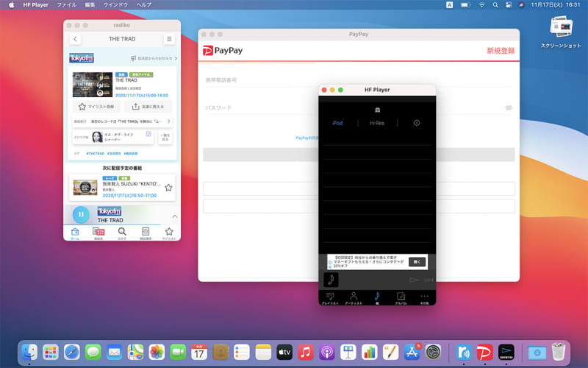Open Music app from the Dock
This screenshot has height=368, width=588.
(306, 353)
